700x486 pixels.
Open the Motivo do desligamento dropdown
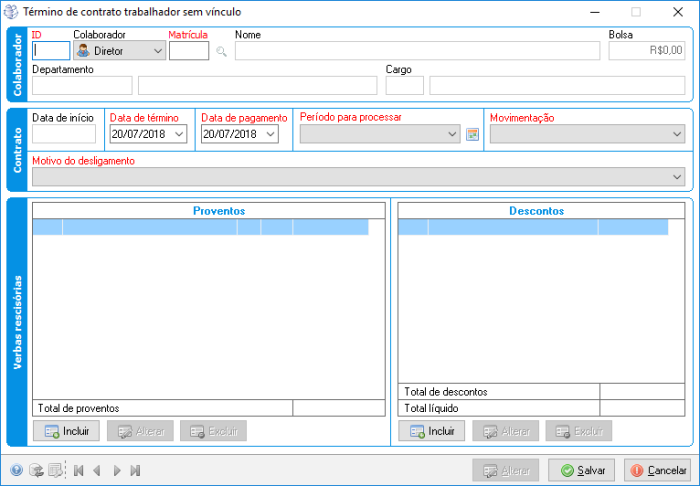click(677, 177)
